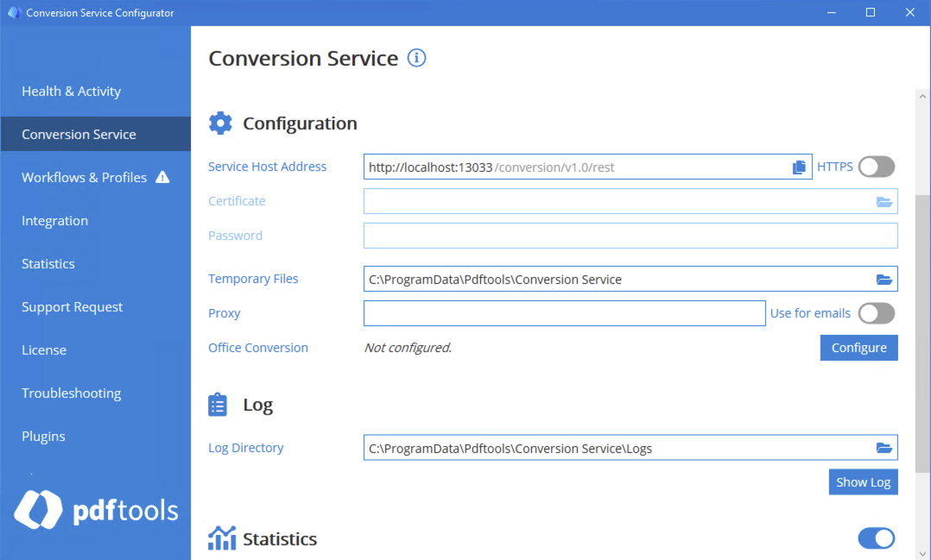Close the Conversion Service Configurator window
Viewport: 931px width, 560px height.
point(909,12)
